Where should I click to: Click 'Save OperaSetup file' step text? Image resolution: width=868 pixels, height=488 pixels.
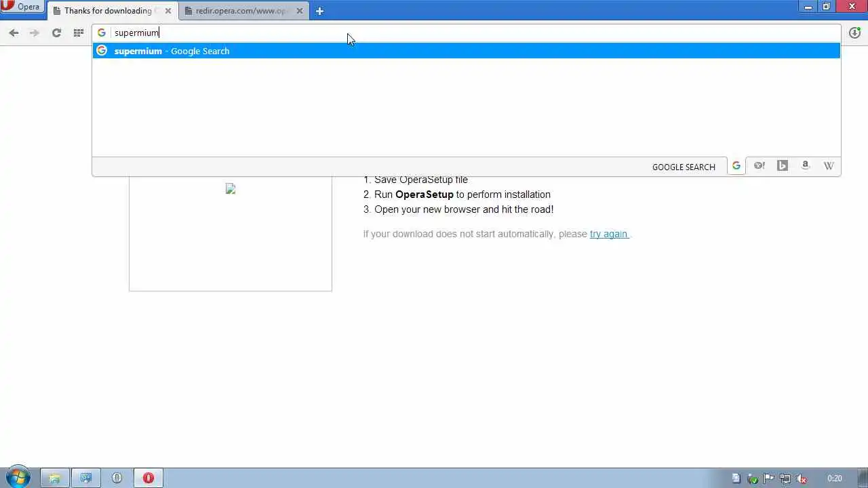point(421,180)
